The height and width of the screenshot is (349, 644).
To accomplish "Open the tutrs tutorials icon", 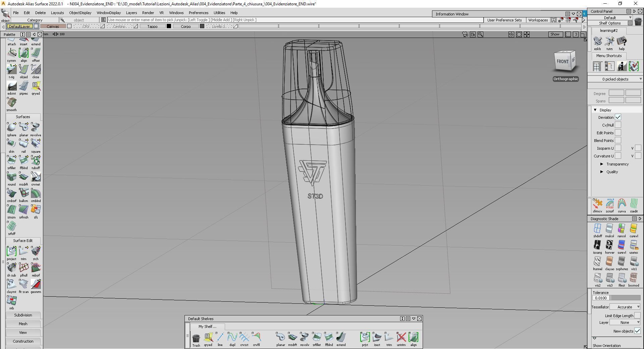I will (609, 41).
